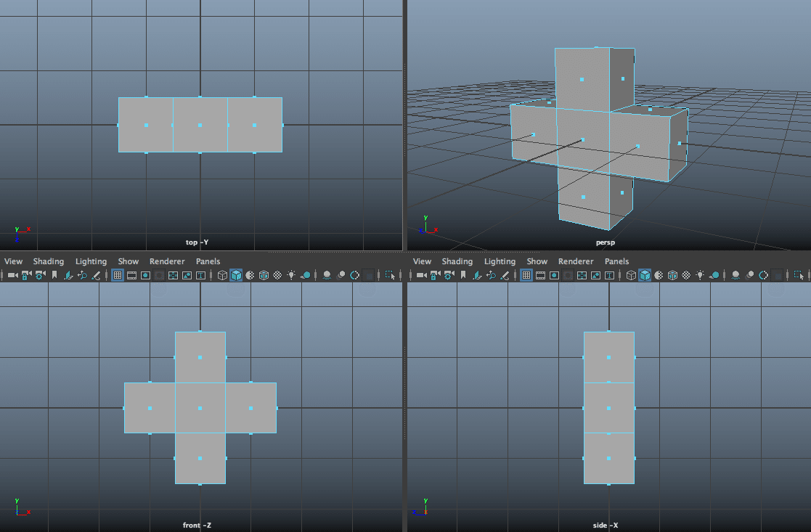Select the top cube's face dot in front view
Viewport: 811px width, 532px height.
pos(200,357)
